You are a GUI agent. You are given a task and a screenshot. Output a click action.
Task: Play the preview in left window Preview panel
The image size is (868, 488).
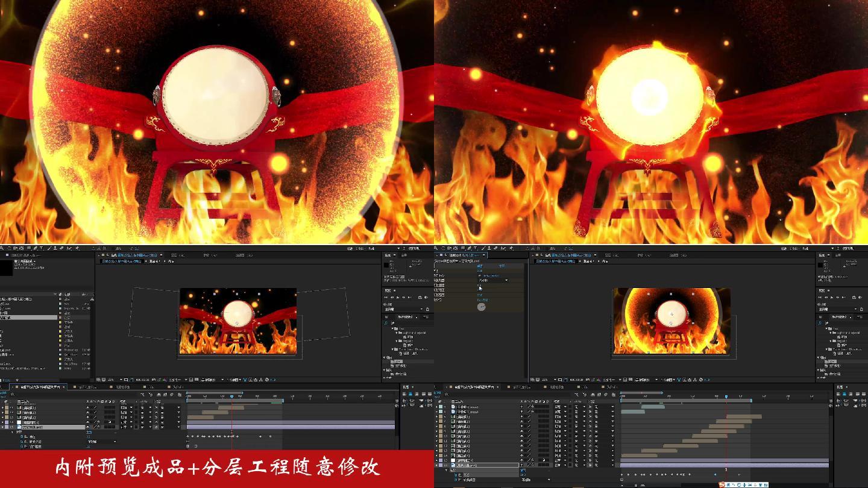[398, 298]
